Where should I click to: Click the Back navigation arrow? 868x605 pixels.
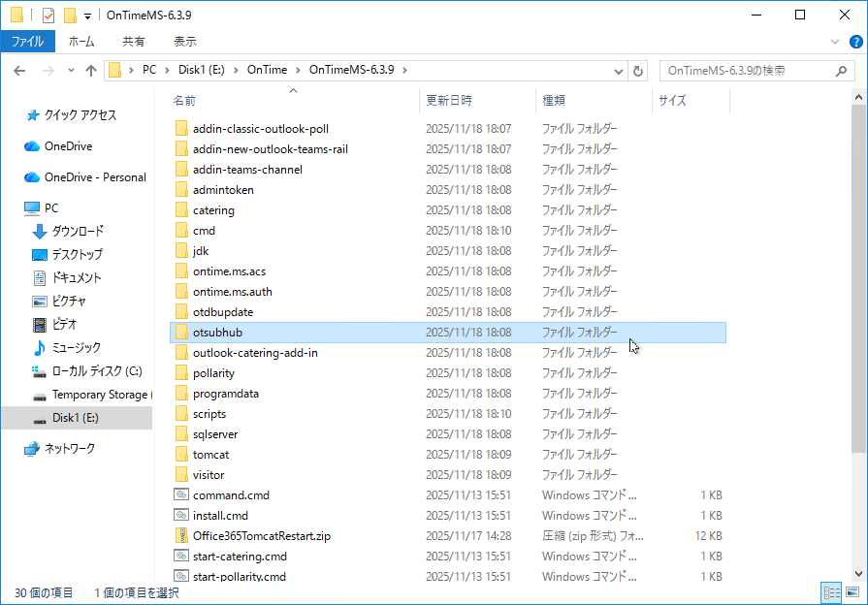[x=20, y=71]
